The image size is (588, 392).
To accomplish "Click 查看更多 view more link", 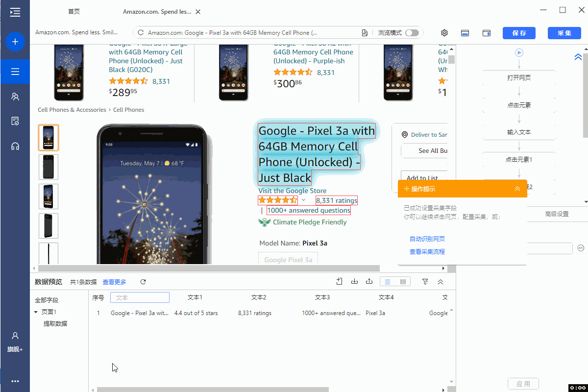I will tap(114, 282).
